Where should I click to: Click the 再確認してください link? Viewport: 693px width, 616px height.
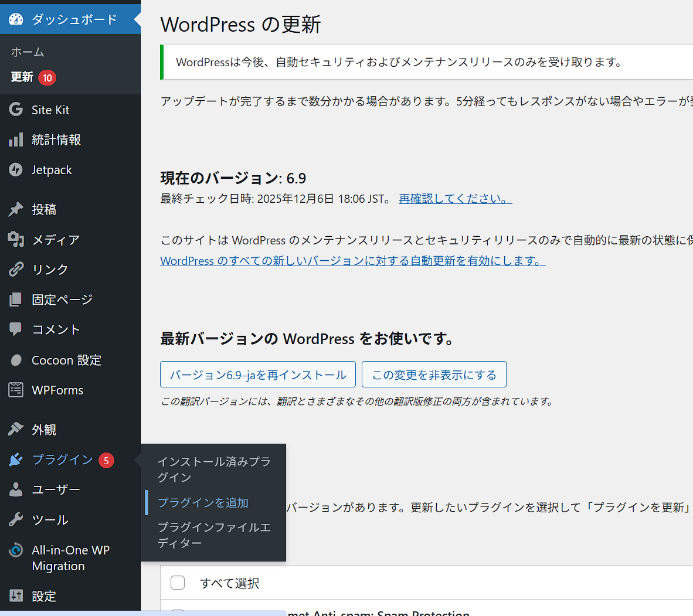tap(455, 199)
